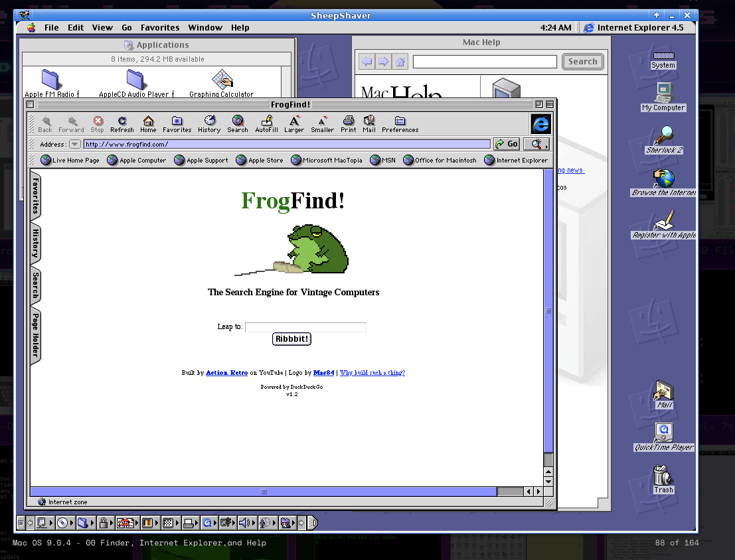The image size is (735, 560).
Task: Click the Mac Help back arrow
Action: coord(367,62)
